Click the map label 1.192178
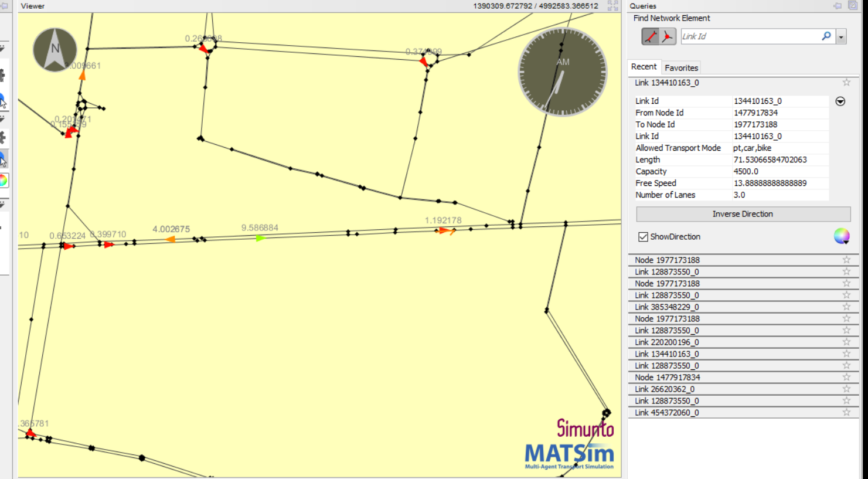Screen dimensions: 868x479 pos(443,220)
